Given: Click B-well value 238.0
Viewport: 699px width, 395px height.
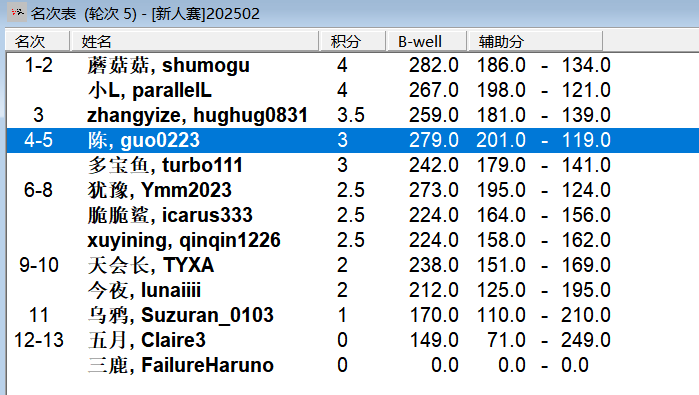Looking at the screenshot, I should tap(434, 265).
